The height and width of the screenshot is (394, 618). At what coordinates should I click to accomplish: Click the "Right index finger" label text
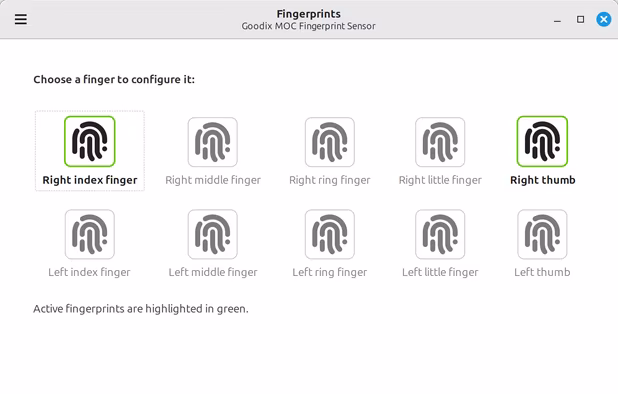90,180
